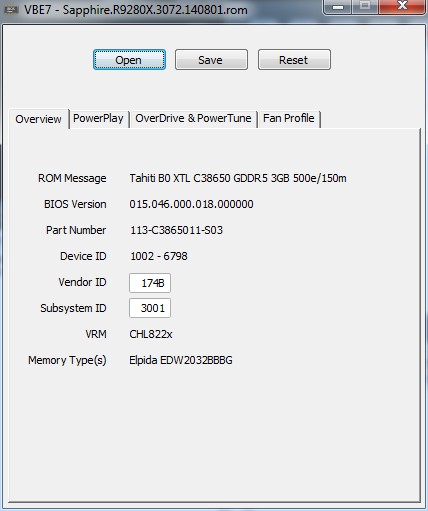
Task: Click the Device ID label
Action: (83, 256)
